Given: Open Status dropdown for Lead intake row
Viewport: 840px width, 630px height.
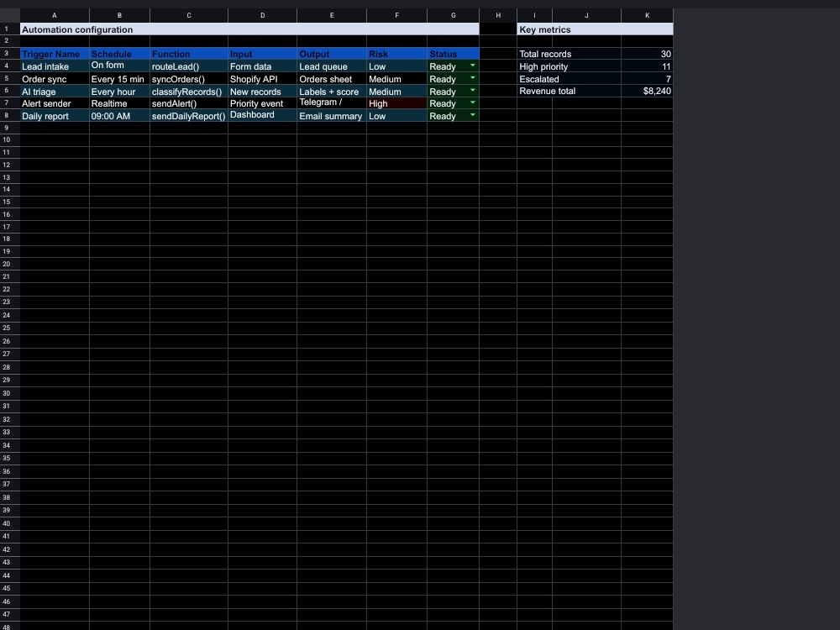Looking at the screenshot, I should coord(472,65).
